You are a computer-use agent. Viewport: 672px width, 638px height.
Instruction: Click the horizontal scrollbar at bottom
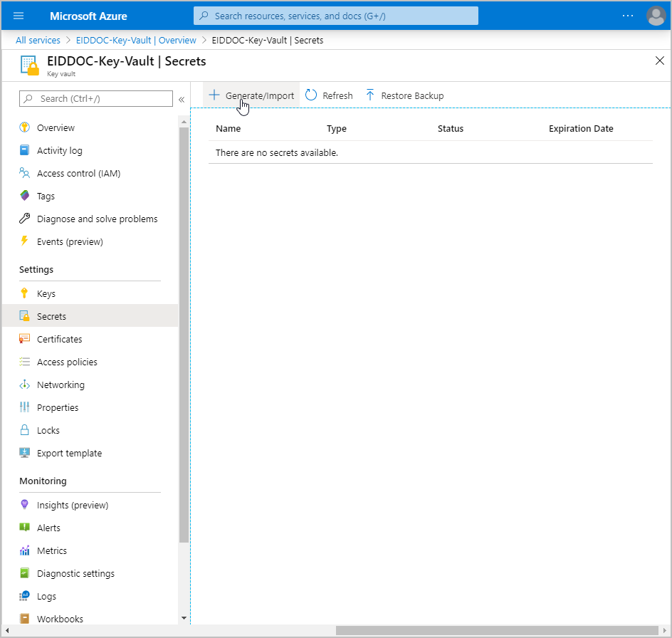click(498, 630)
